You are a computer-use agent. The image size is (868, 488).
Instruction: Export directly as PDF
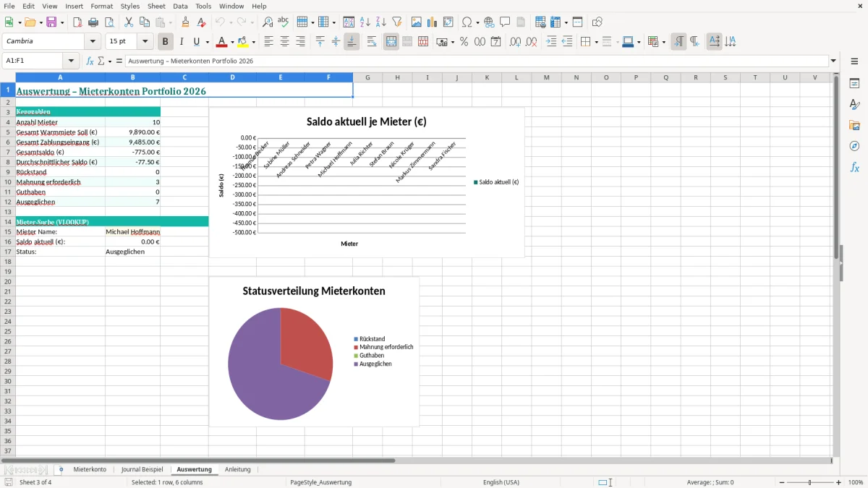77,22
